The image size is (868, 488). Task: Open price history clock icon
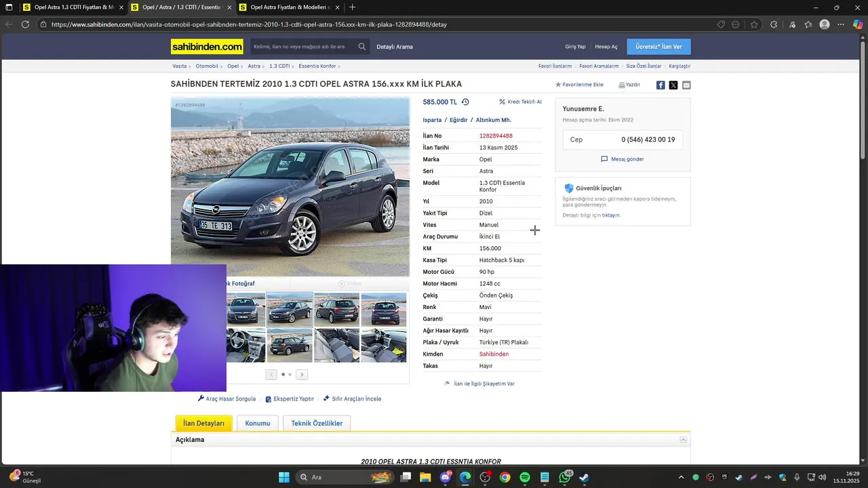coord(465,102)
